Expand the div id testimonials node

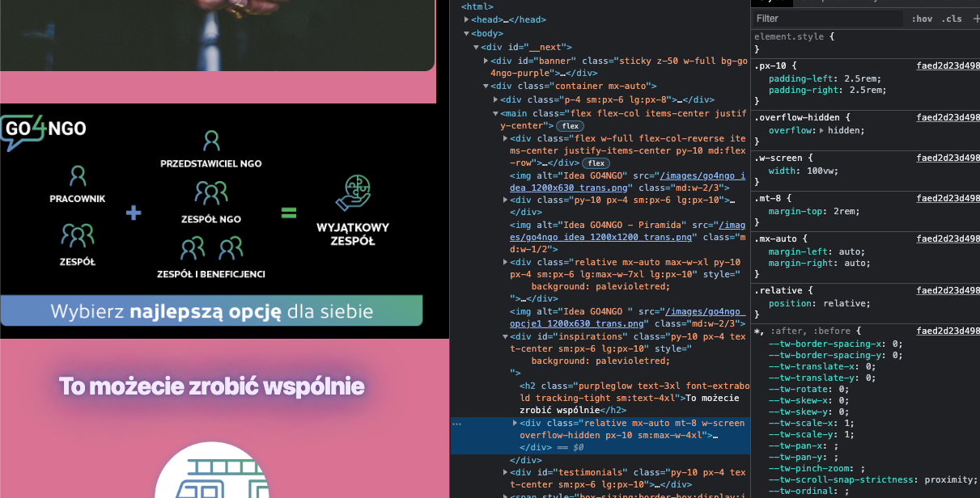(x=505, y=472)
